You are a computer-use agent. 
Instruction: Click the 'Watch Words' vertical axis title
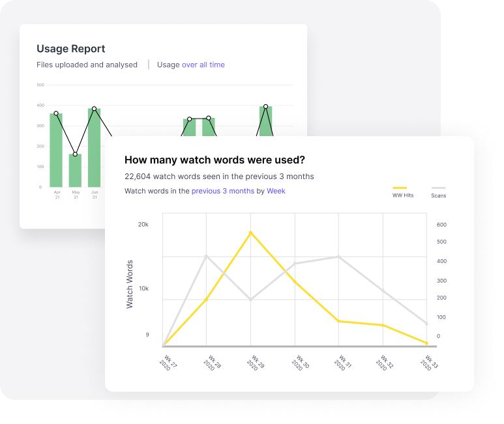(130, 285)
